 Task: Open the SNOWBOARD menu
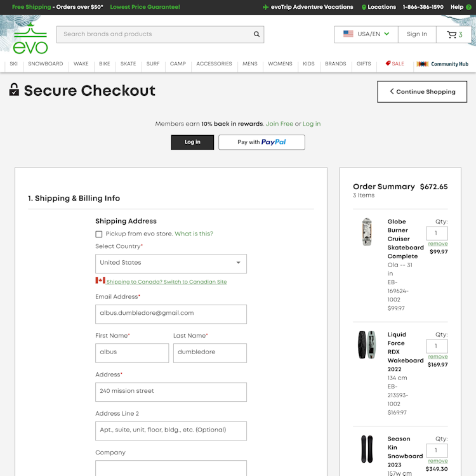click(x=46, y=63)
